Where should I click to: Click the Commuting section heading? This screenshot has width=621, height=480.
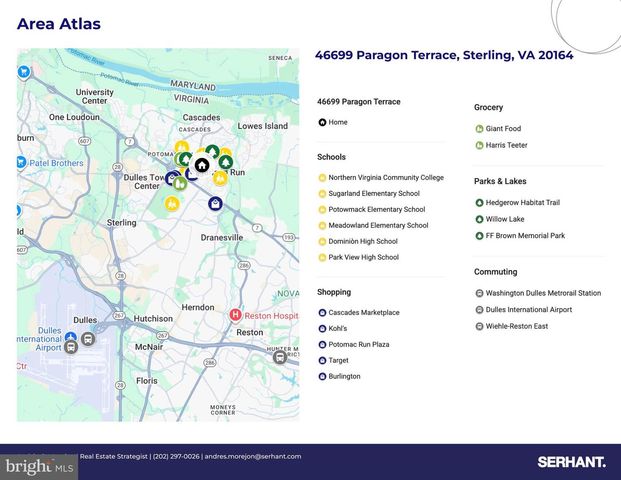[x=495, y=272]
